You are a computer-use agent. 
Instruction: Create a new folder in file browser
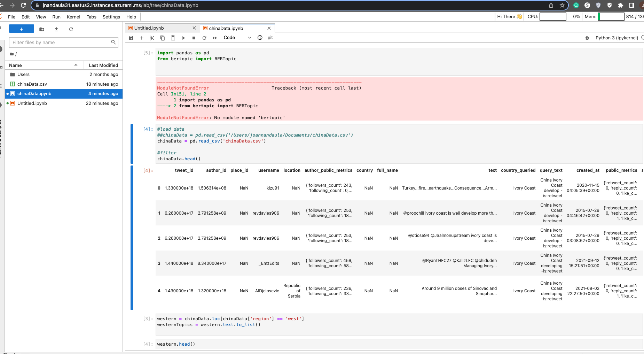[x=42, y=29]
